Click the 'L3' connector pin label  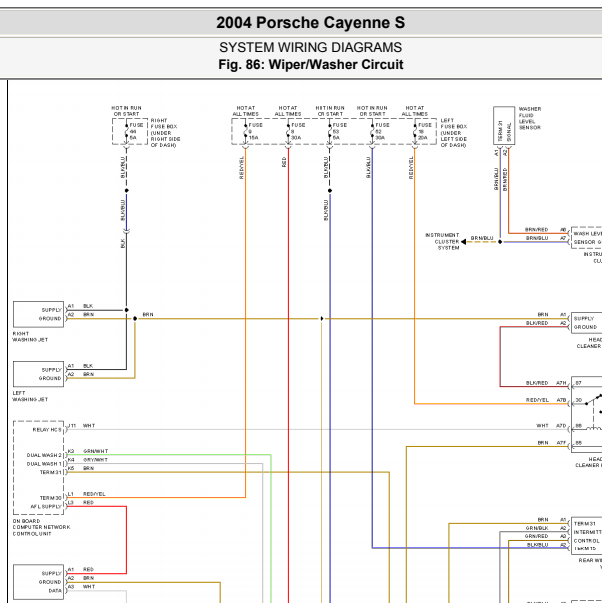pyautogui.click(x=71, y=502)
